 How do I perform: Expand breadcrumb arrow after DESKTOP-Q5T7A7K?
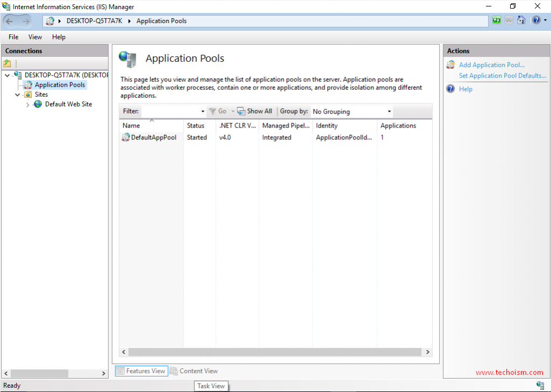tap(129, 21)
